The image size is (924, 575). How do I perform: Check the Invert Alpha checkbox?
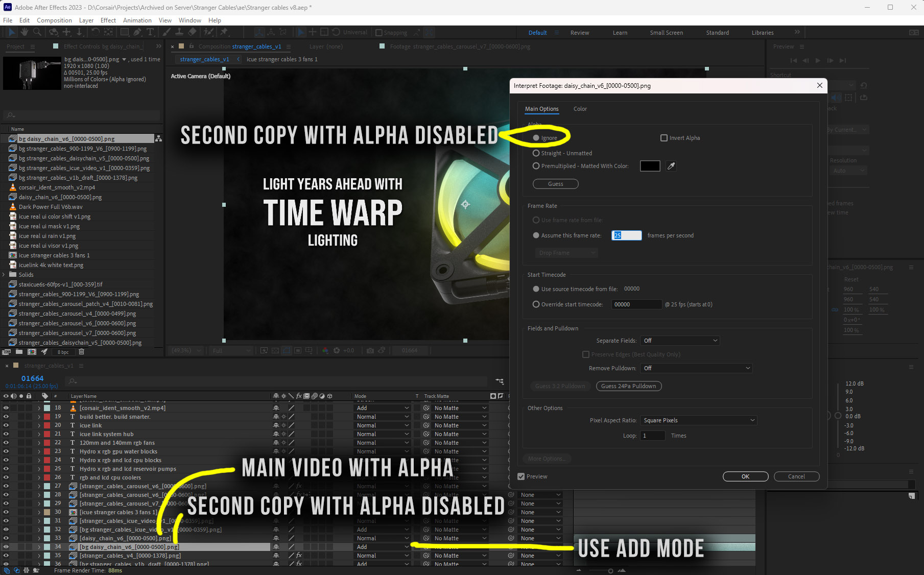point(664,138)
